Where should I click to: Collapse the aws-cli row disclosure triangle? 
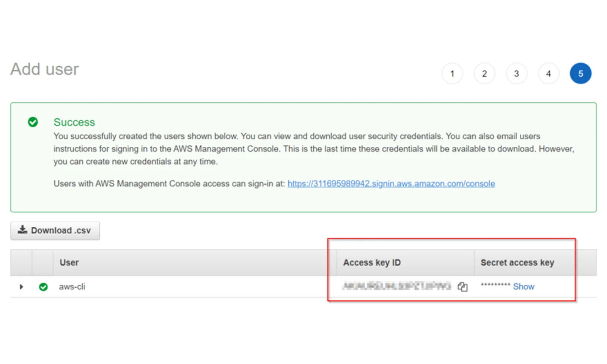pyautogui.click(x=21, y=287)
